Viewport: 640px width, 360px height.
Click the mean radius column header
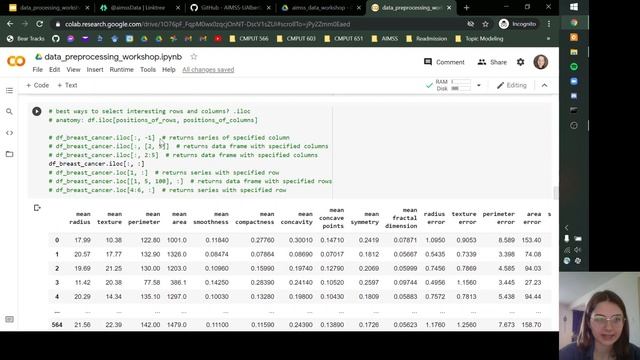click(x=80, y=218)
